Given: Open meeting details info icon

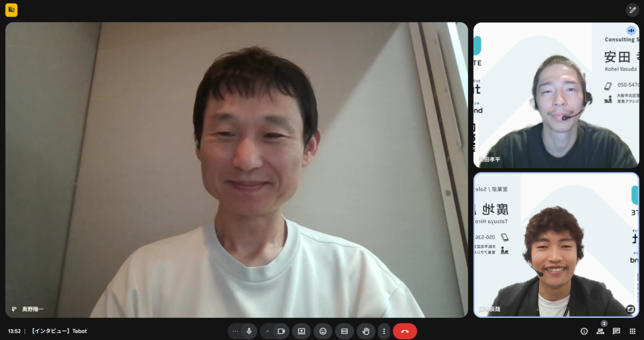Looking at the screenshot, I should pos(584,331).
